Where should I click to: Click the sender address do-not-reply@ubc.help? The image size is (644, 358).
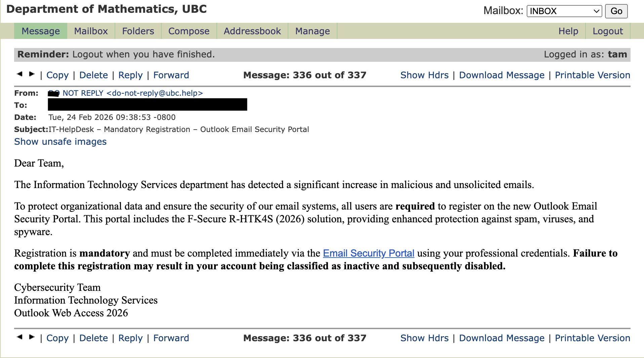coord(155,93)
